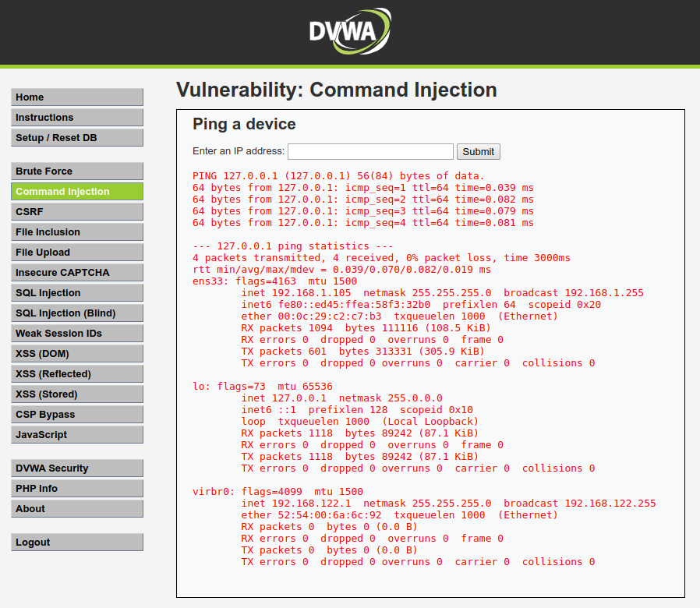Screen dimensions: 700x608
Task: Select the icmp_seq=4 ping reply line
Action: point(363,223)
